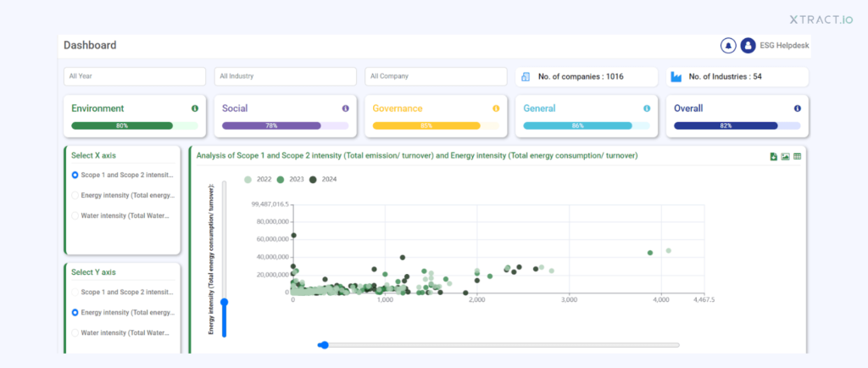Click the Overall info icon

(x=797, y=109)
